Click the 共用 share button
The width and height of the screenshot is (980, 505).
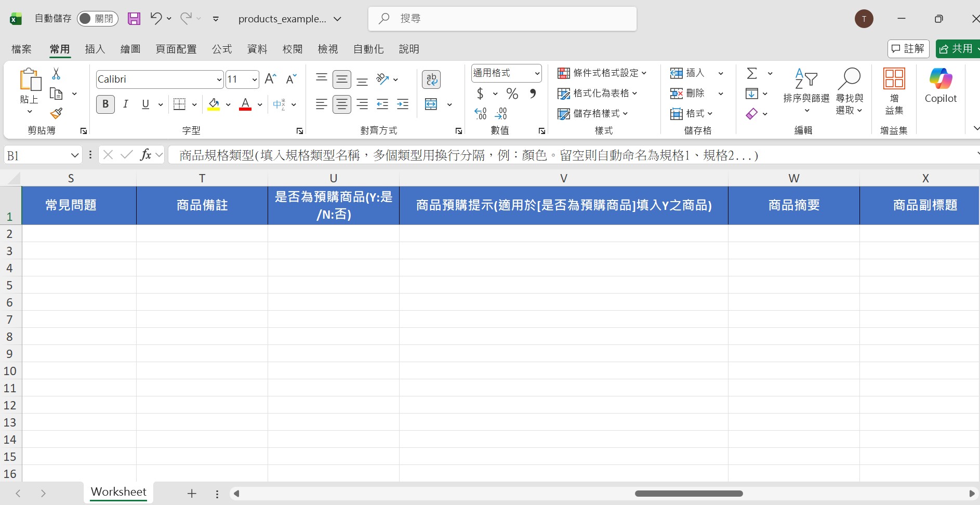pos(958,49)
